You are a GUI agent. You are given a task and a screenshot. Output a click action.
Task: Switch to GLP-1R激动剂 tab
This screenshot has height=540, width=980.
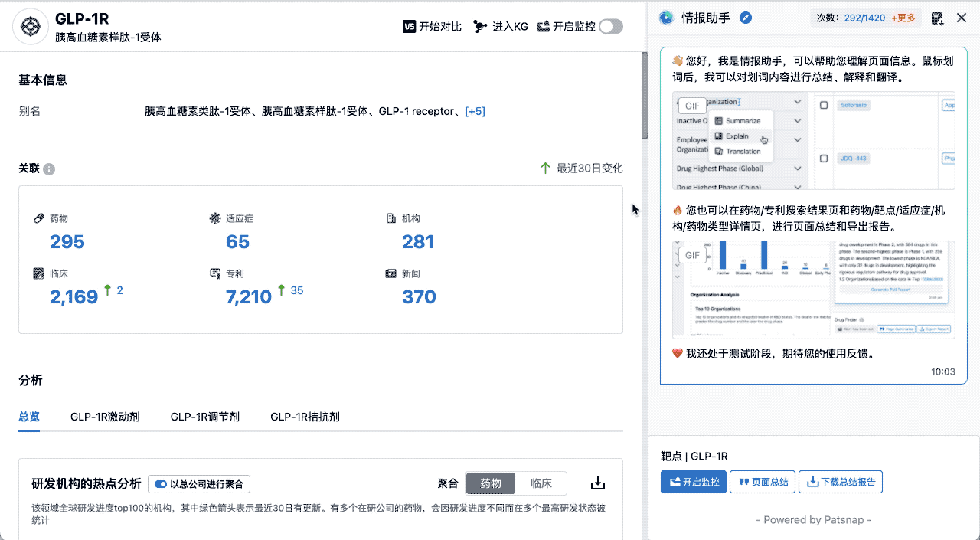[105, 417]
